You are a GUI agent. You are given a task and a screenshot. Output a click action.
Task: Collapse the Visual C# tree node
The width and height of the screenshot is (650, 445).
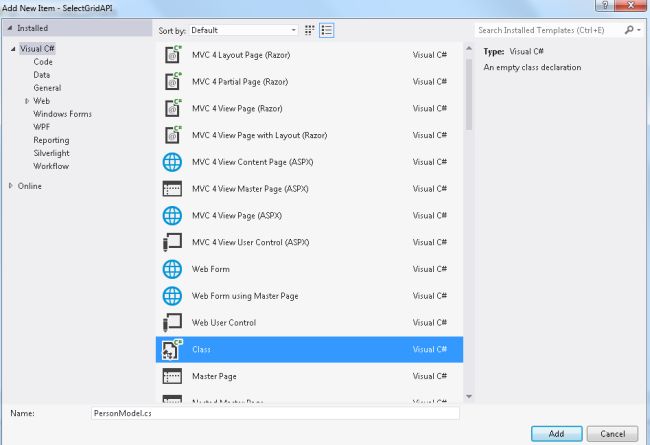(x=13, y=49)
